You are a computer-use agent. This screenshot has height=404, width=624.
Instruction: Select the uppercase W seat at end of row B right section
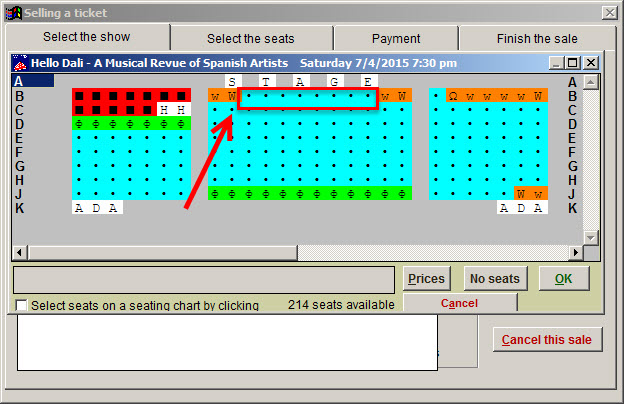tap(538, 96)
